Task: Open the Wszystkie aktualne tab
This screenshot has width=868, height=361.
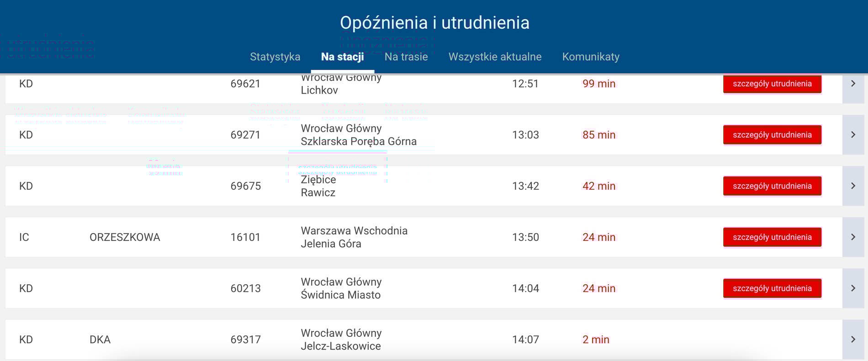Action: 495,57
